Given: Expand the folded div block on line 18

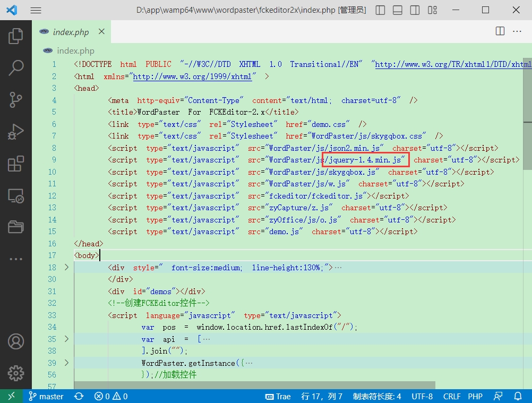Looking at the screenshot, I should tap(66, 268).
